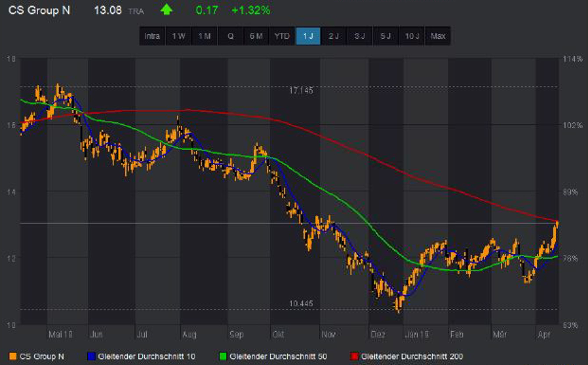Switch chart to 1 M range
The height and width of the screenshot is (365, 588).
point(204,36)
